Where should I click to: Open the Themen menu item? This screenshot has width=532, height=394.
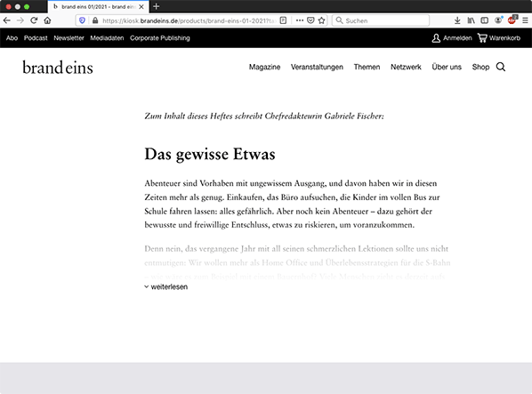(x=367, y=67)
